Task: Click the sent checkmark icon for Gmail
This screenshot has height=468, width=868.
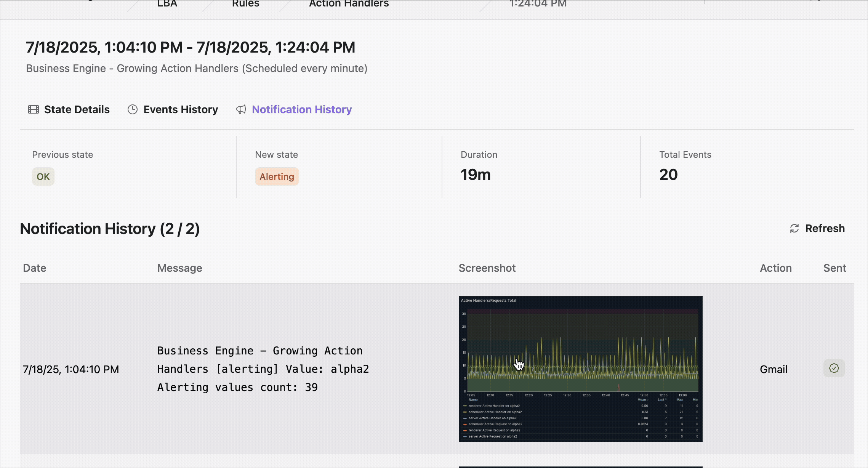Action: (x=834, y=368)
